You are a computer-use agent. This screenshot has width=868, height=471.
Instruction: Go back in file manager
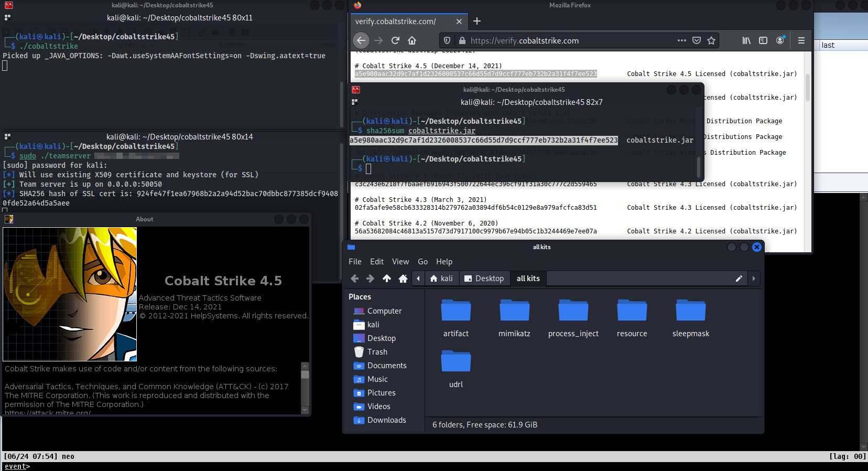pyautogui.click(x=355, y=279)
